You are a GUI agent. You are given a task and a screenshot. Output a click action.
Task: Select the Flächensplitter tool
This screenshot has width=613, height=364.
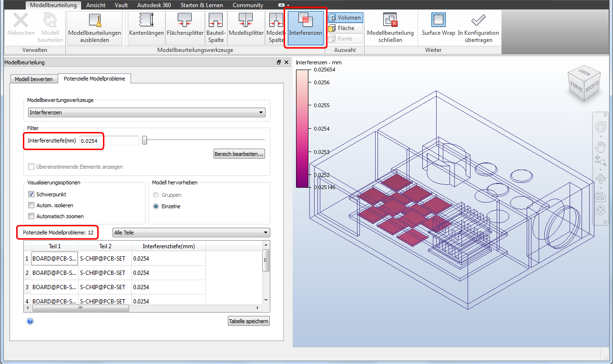(x=185, y=27)
